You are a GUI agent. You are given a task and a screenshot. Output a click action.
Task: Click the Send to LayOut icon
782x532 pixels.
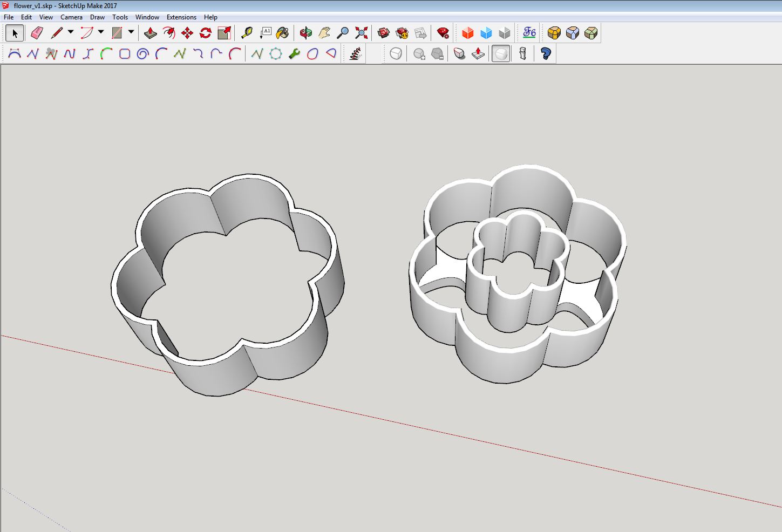[420, 33]
